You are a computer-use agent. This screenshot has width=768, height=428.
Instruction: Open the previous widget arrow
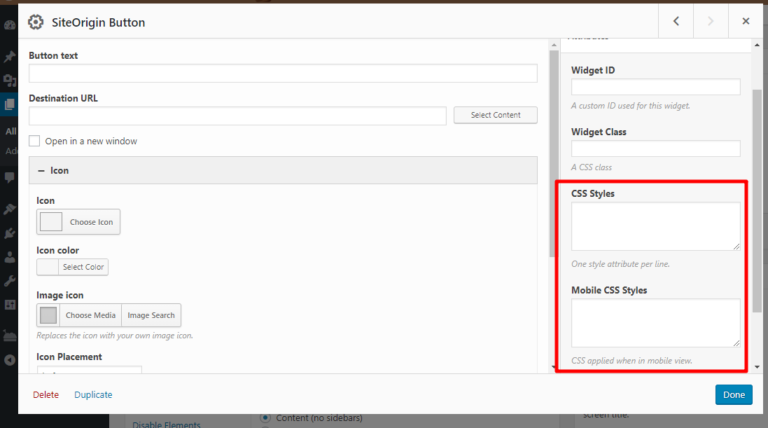point(676,21)
